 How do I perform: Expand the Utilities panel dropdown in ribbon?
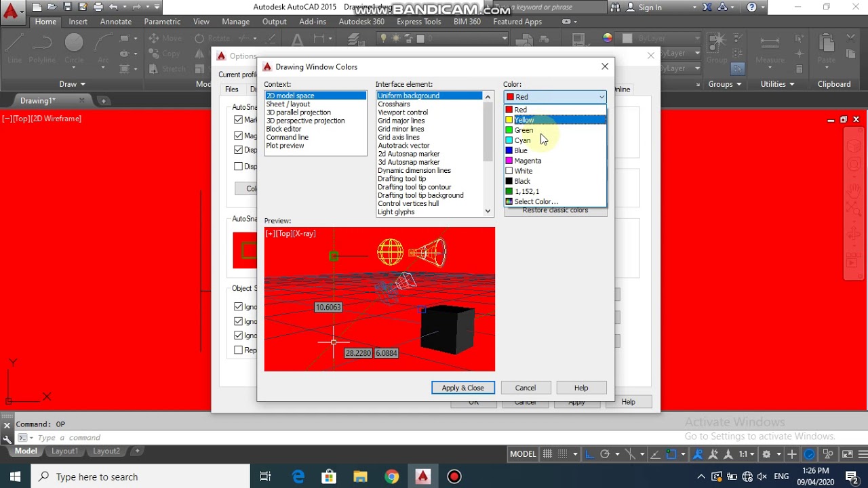pos(777,84)
